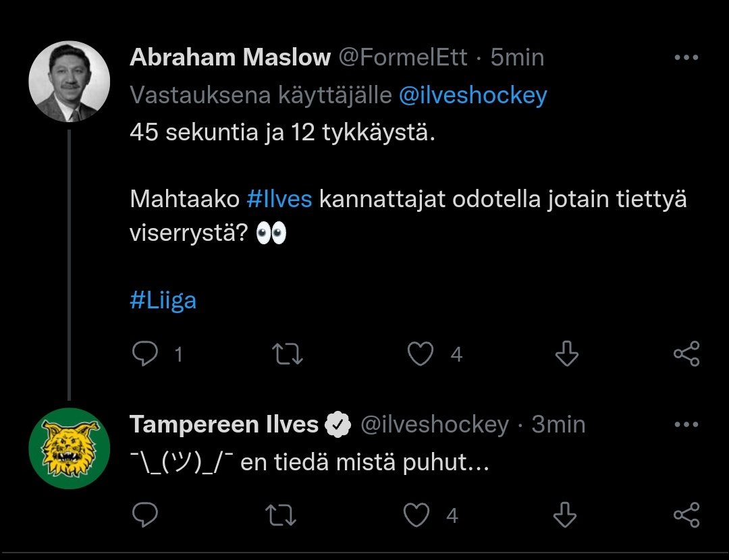This screenshot has height=560, width=729.
Task: Download Abraham Maslow's tweet via arrow icon
Action: [566, 354]
